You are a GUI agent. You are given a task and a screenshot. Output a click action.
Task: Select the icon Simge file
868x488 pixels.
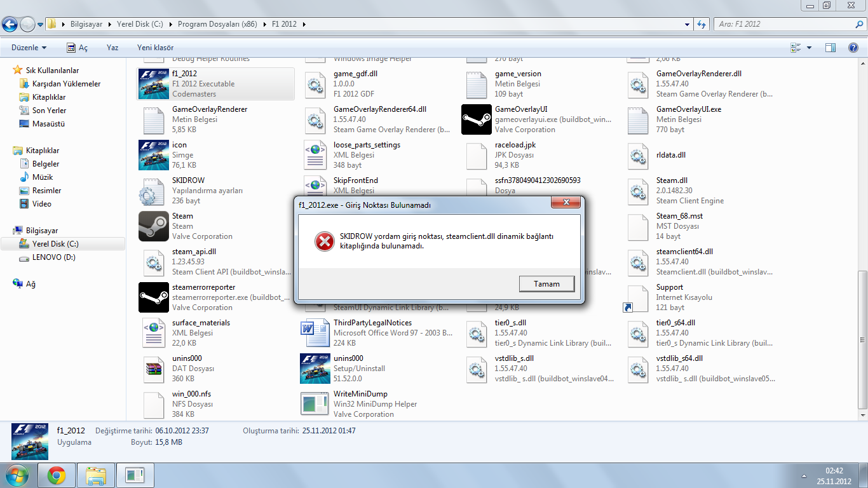153,155
